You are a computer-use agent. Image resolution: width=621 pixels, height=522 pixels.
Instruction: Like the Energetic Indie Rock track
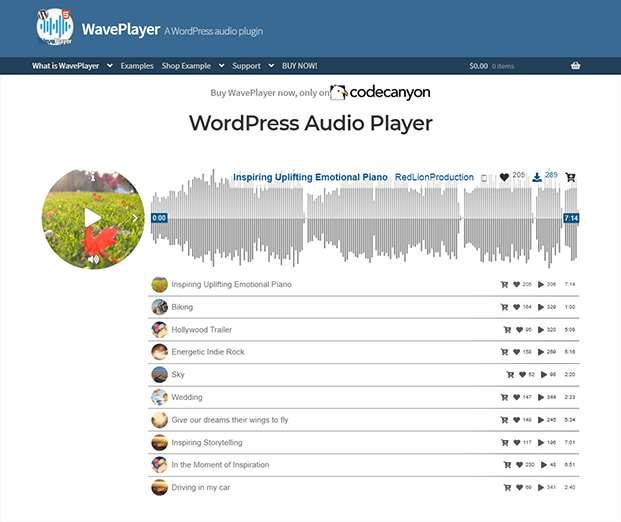[516, 352]
